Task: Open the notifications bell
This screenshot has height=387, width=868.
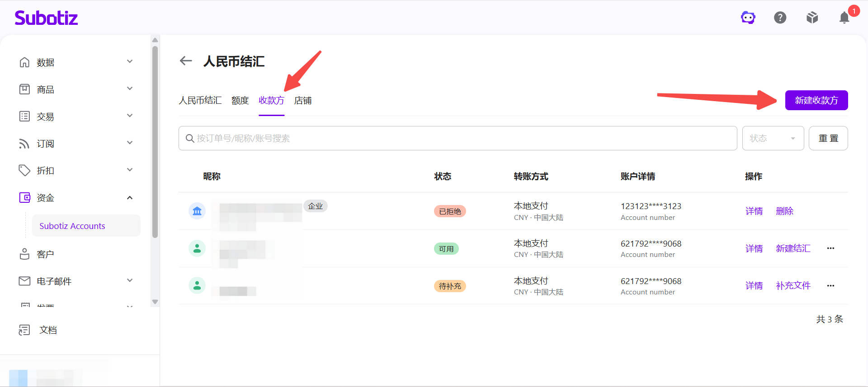Action: pyautogui.click(x=844, y=18)
